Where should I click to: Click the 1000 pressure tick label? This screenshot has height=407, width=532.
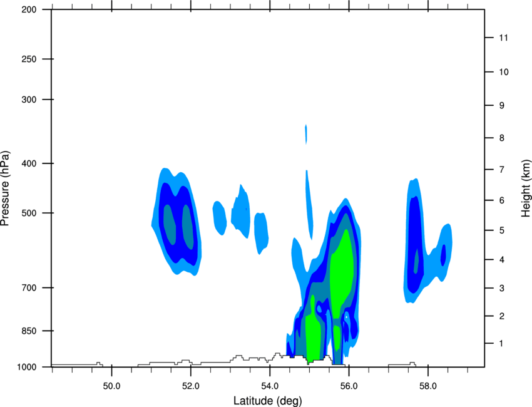(26, 367)
